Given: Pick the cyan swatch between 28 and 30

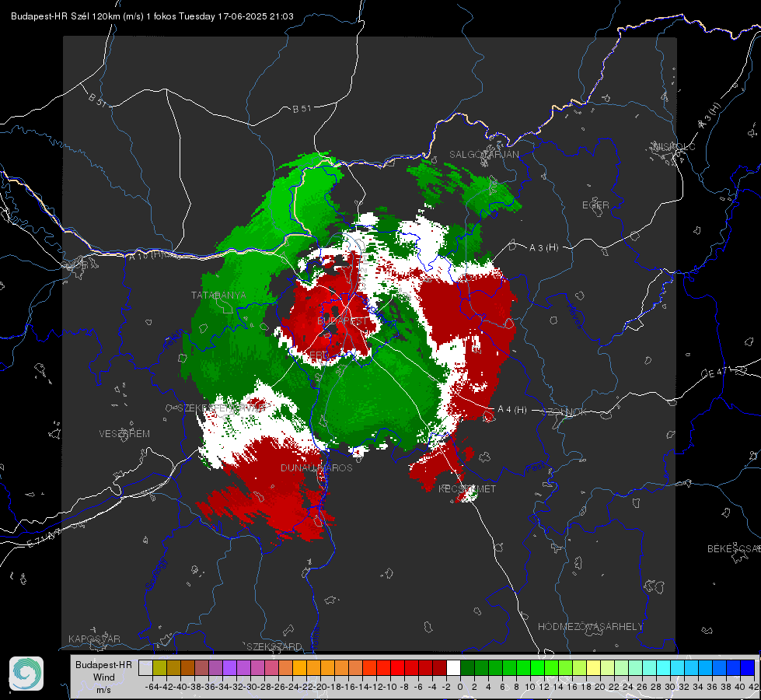Looking at the screenshot, I should point(664,667).
